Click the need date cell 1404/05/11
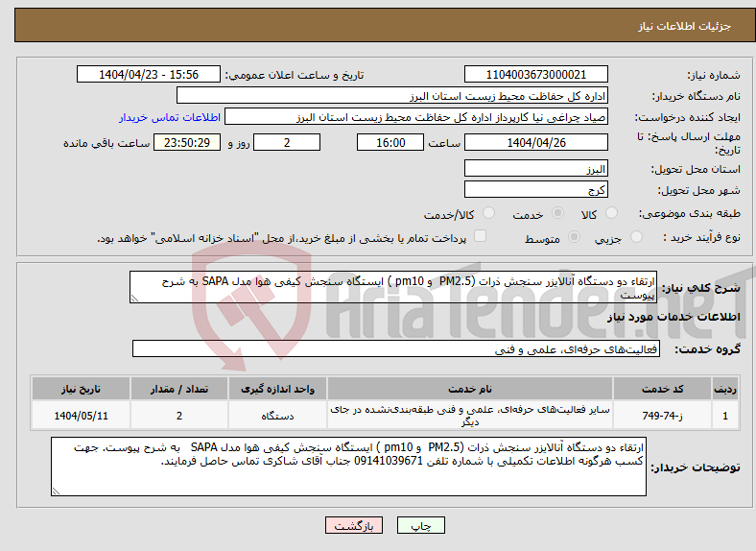This screenshot has width=756, height=551. 81,416
